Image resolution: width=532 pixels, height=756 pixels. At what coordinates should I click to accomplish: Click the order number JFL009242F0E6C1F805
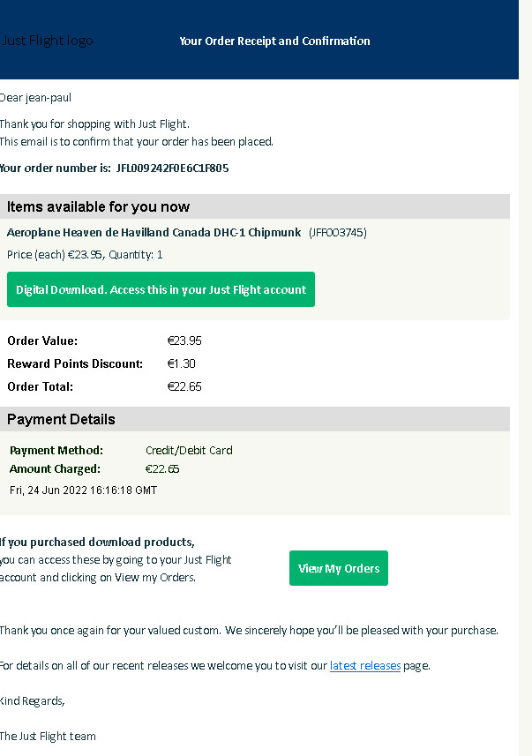(172, 168)
